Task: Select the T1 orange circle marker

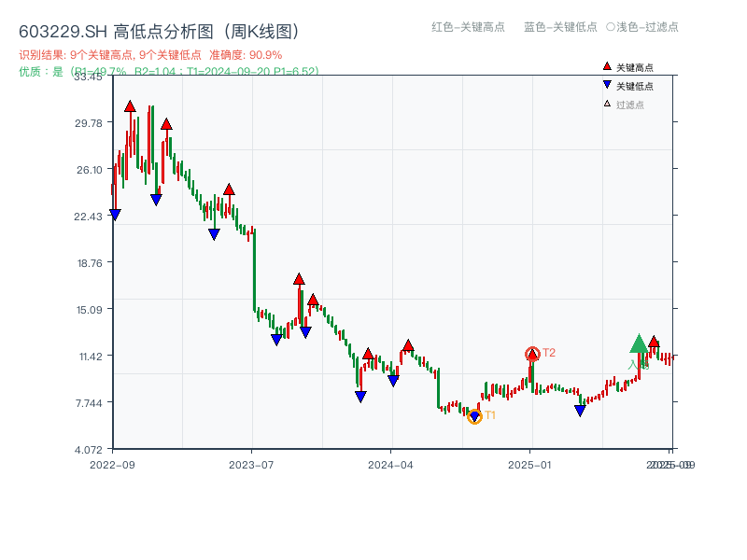Action: (x=474, y=414)
